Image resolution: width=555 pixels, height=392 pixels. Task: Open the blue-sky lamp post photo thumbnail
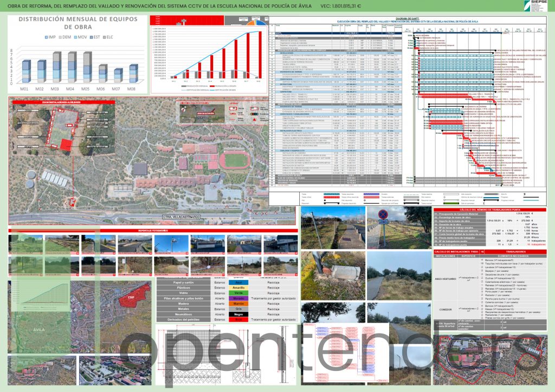(171, 244)
